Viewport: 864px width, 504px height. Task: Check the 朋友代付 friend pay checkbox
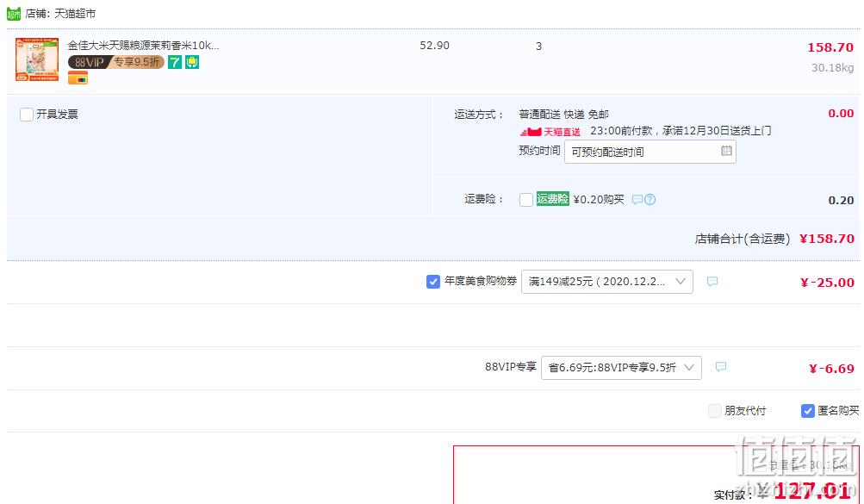pyautogui.click(x=715, y=411)
